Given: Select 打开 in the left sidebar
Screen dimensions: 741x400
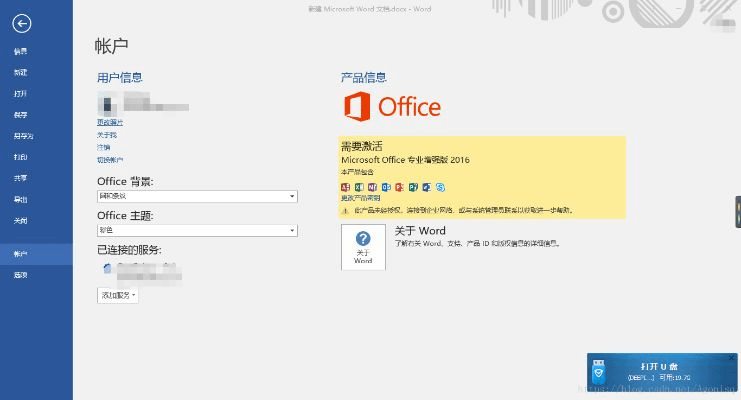Looking at the screenshot, I should (20, 94).
